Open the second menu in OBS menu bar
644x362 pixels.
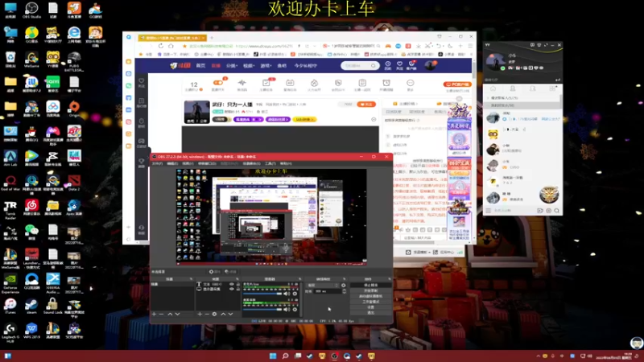(172, 163)
